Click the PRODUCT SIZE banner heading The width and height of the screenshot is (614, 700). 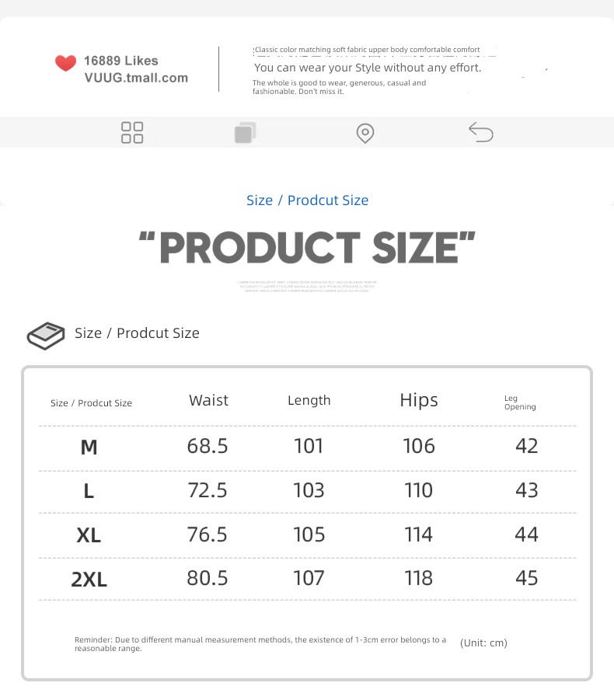[307, 248]
